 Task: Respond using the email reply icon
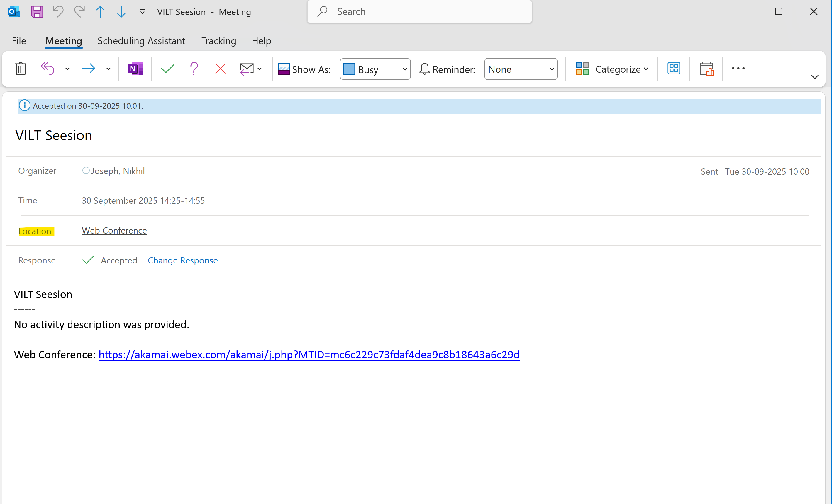(248, 69)
